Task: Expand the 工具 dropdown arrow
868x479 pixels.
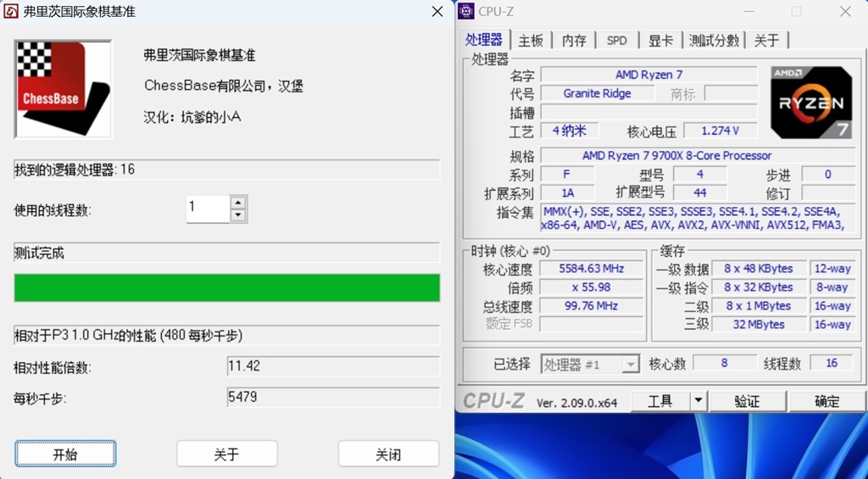Action: (698, 401)
